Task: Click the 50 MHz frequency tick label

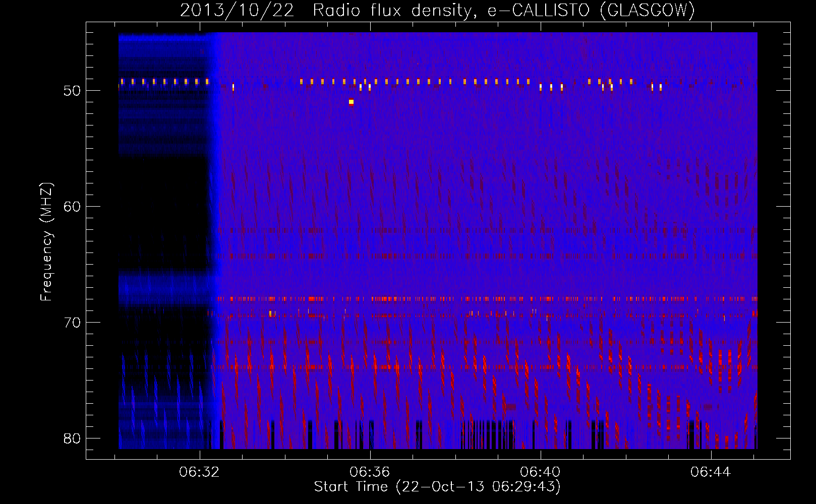Action: (x=73, y=91)
